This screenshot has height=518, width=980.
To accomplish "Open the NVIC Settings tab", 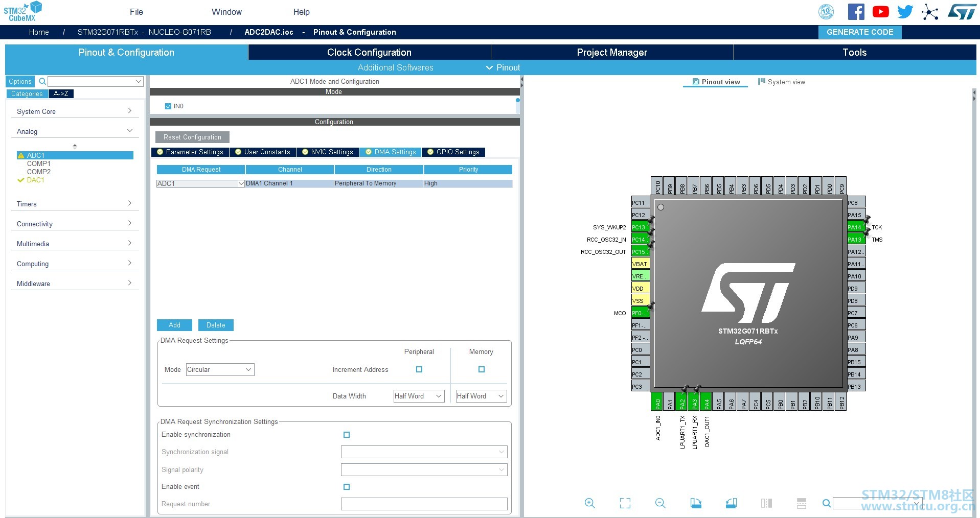I will coord(327,152).
